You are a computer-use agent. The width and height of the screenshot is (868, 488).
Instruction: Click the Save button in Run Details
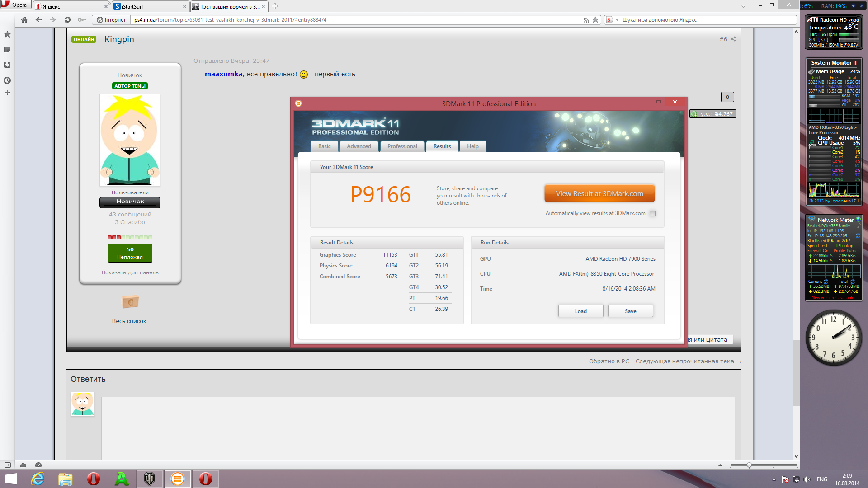(x=630, y=311)
